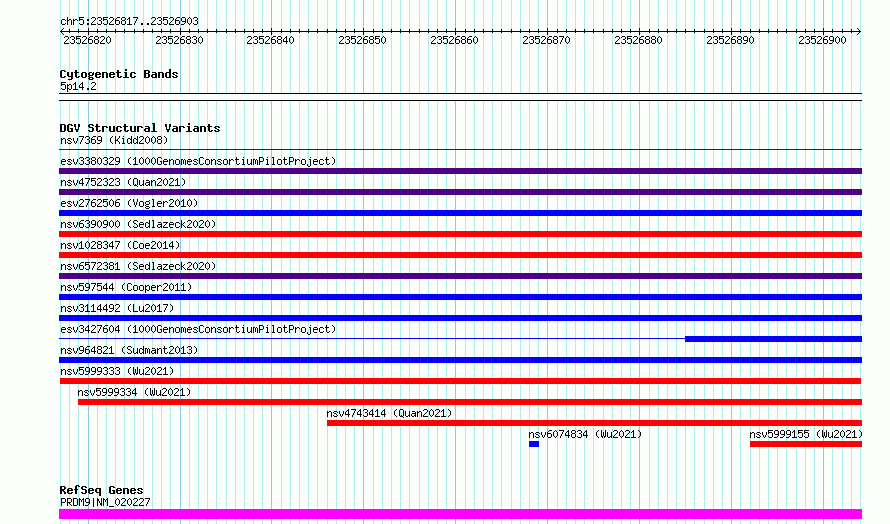Click the blue bar of nsv597544
Viewport: 890px width, 524px height.
(460, 297)
